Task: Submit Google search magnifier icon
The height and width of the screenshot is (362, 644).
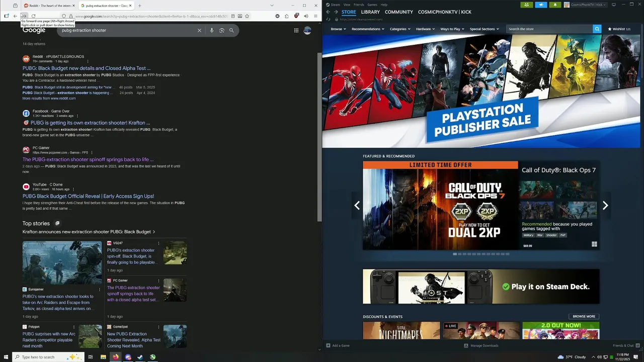Action: pyautogui.click(x=231, y=30)
